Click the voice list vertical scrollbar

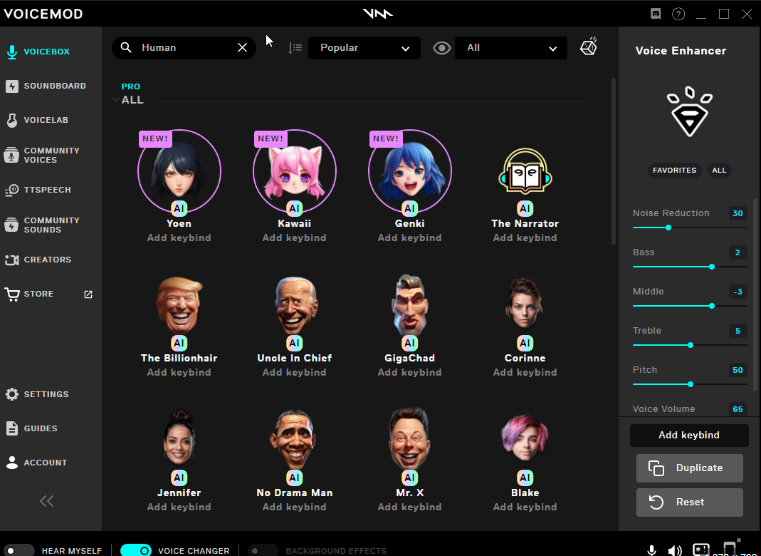tap(613, 162)
